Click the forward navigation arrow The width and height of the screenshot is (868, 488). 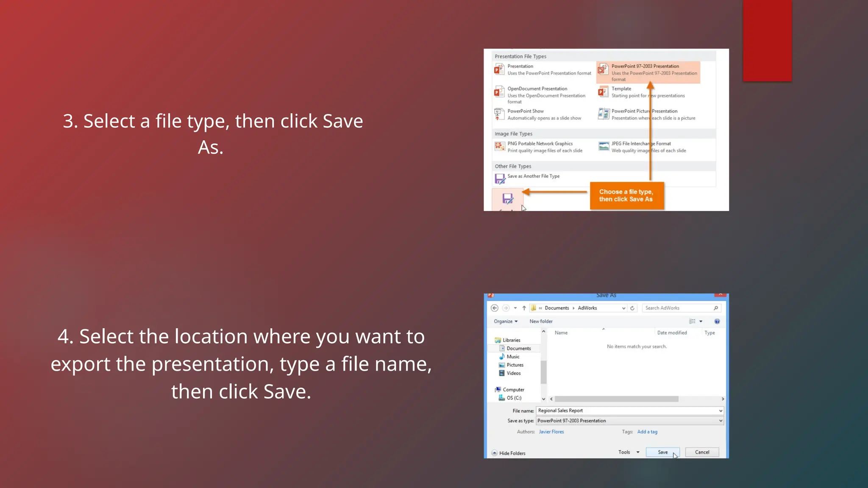pos(506,308)
